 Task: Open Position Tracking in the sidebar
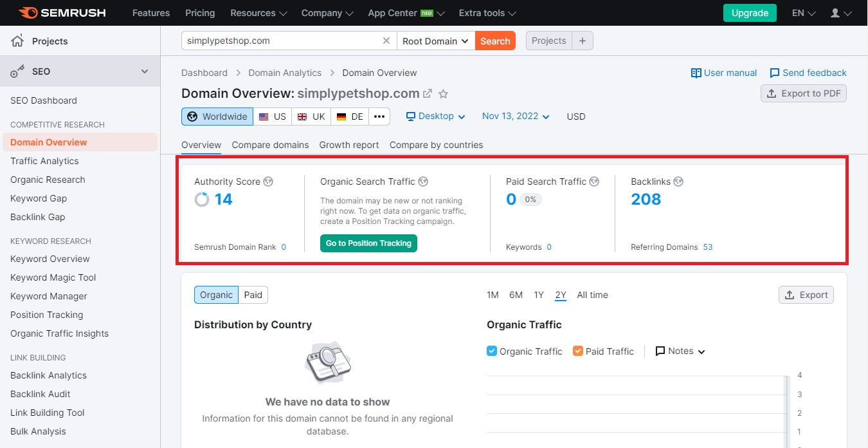click(46, 315)
